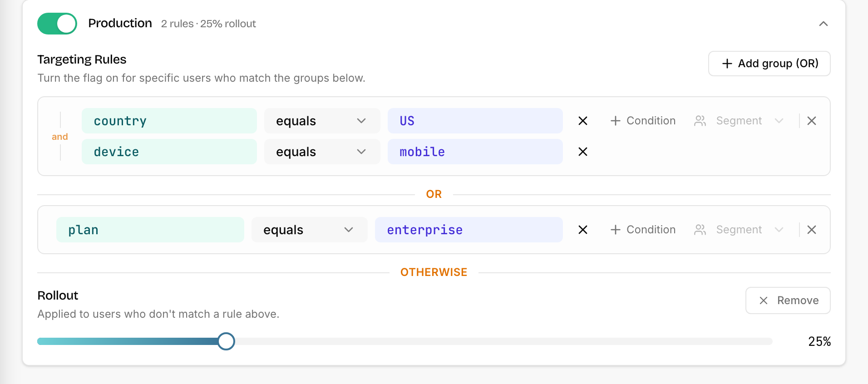
Task: Click the Production environment title
Action: click(x=120, y=23)
